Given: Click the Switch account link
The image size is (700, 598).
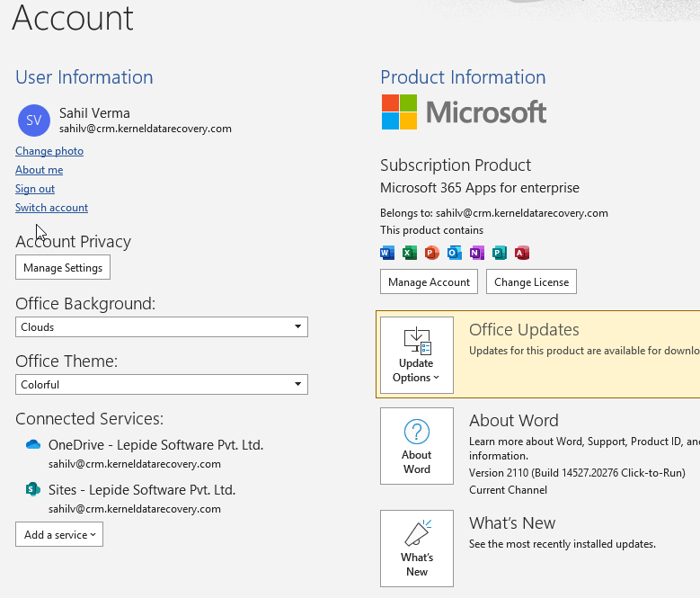Looking at the screenshot, I should 51,208.
